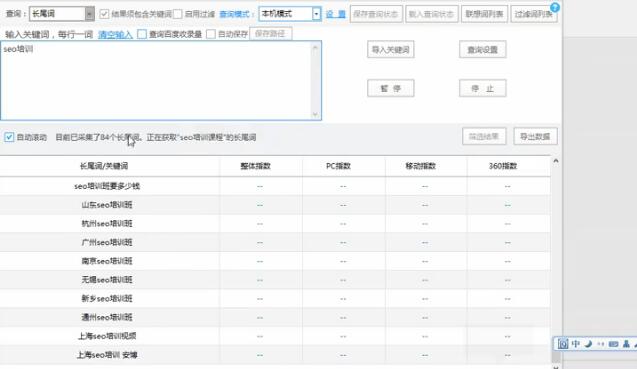Select the row 广州seo培训班

(275, 242)
